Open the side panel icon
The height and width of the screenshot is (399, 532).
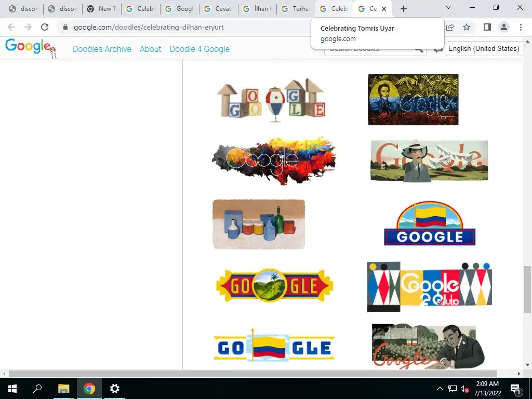click(487, 27)
